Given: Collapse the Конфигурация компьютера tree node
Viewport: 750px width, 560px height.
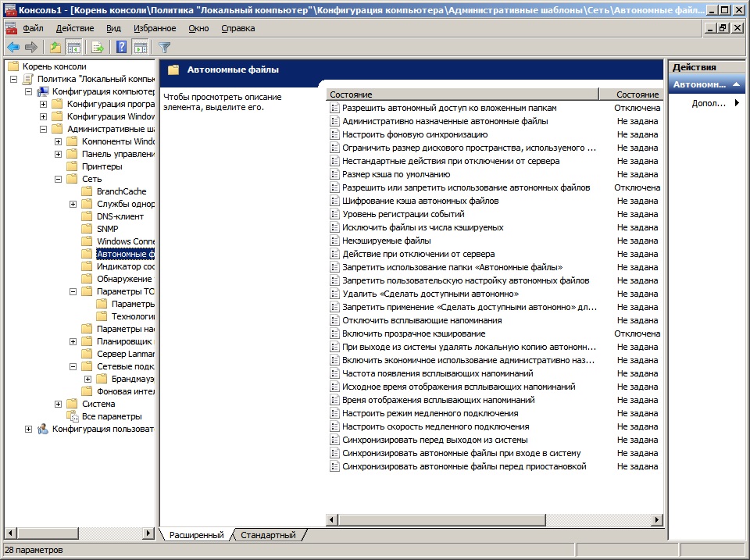Looking at the screenshot, I should pyautogui.click(x=28, y=91).
